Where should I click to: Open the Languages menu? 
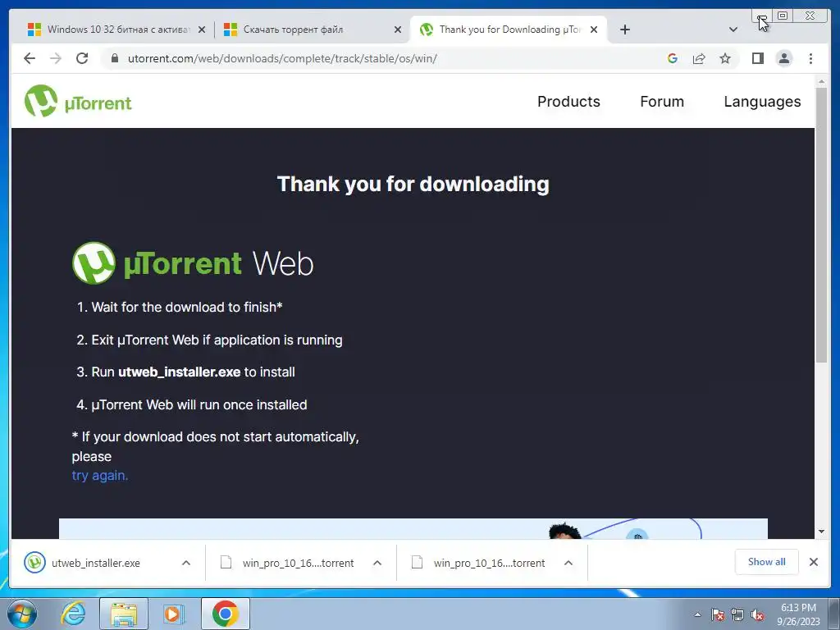[762, 102]
